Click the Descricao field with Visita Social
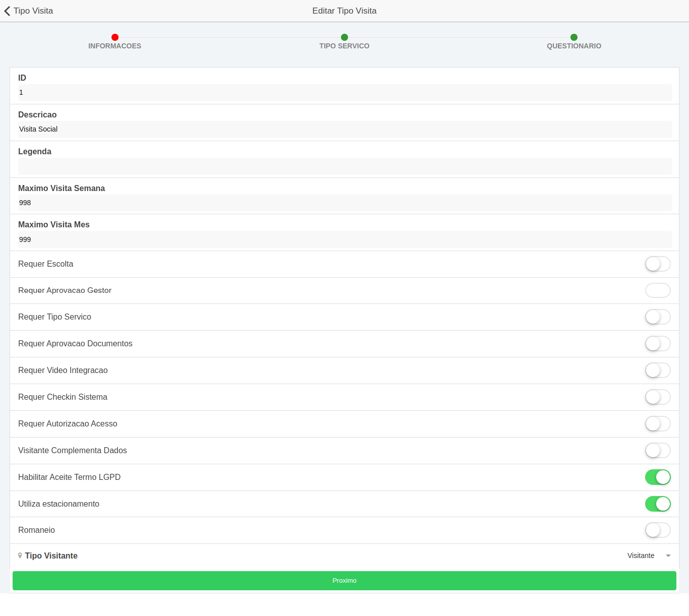Screen dimensions: 689x616 coord(344,130)
